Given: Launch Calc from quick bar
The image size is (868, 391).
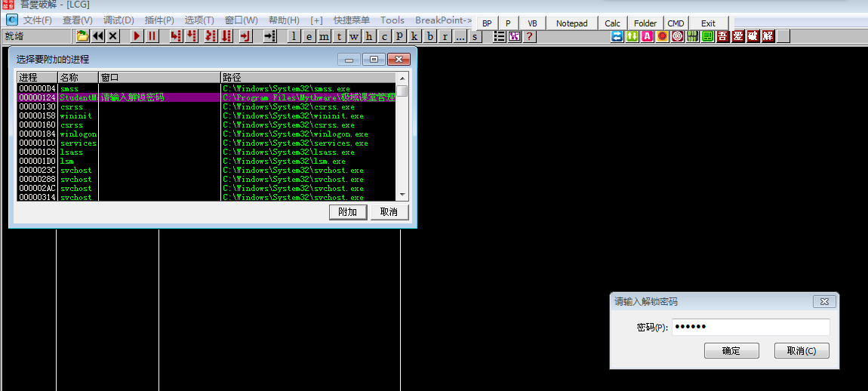Looking at the screenshot, I should pos(613,23).
